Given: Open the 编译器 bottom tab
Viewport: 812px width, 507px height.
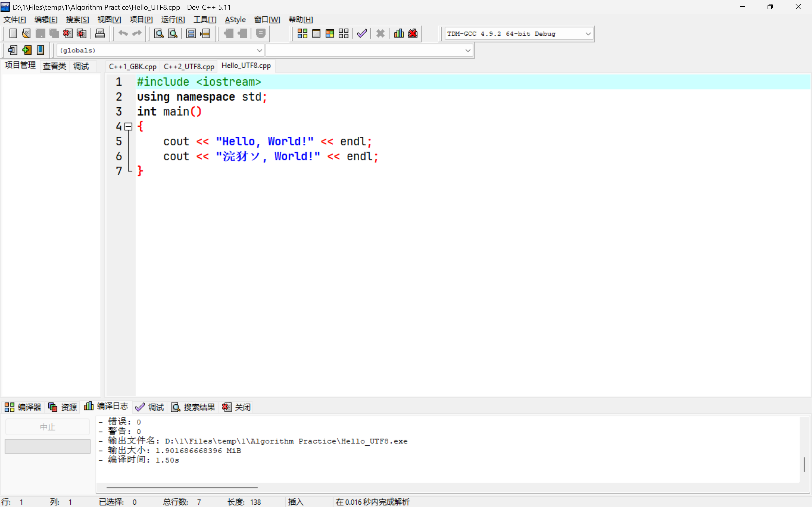Looking at the screenshot, I should pos(23,407).
